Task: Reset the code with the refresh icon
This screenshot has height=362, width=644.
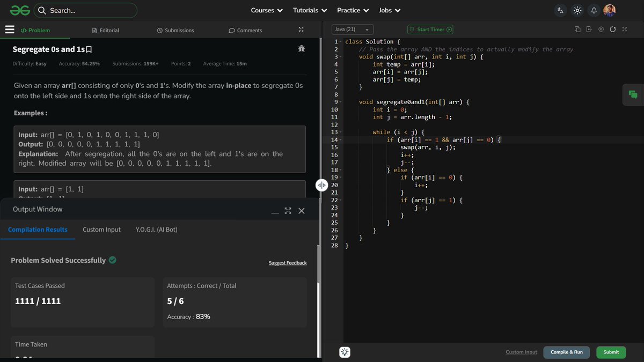Action: tap(613, 30)
